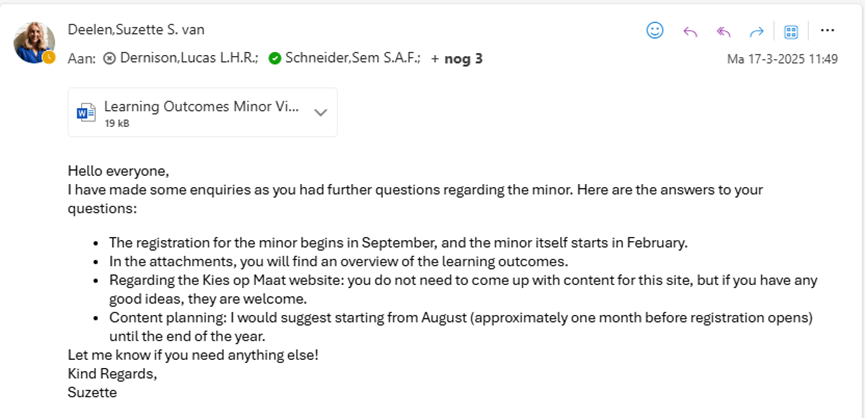React to the email with an emoji
Image resolution: width=865 pixels, height=418 pixels.
pyautogui.click(x=655, y=31)
